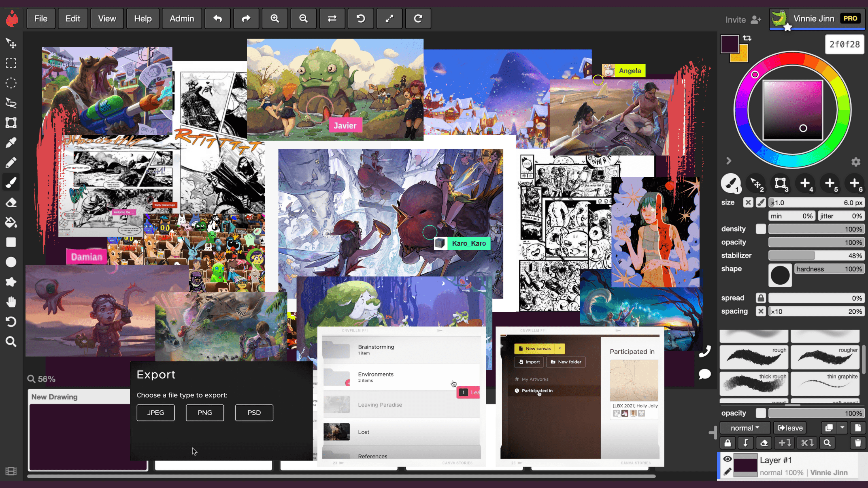The image size is (868, 488).
Task: Open the File menu
Action: (x=41, y=18)
